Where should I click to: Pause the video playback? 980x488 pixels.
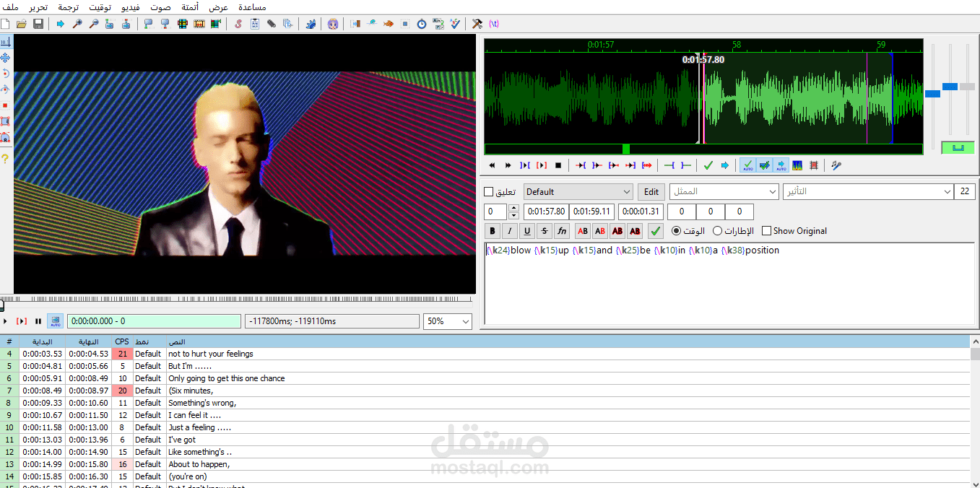pyautogui.click(x=38, y=321)
